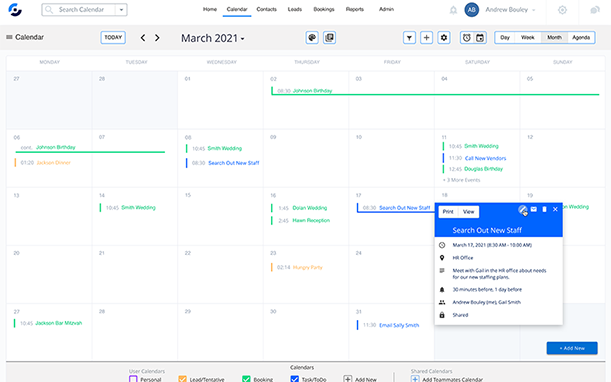This screenshot has width=611, height=382.
Task: Open the color palette theme icon
Action: click(x=312, y=38)
